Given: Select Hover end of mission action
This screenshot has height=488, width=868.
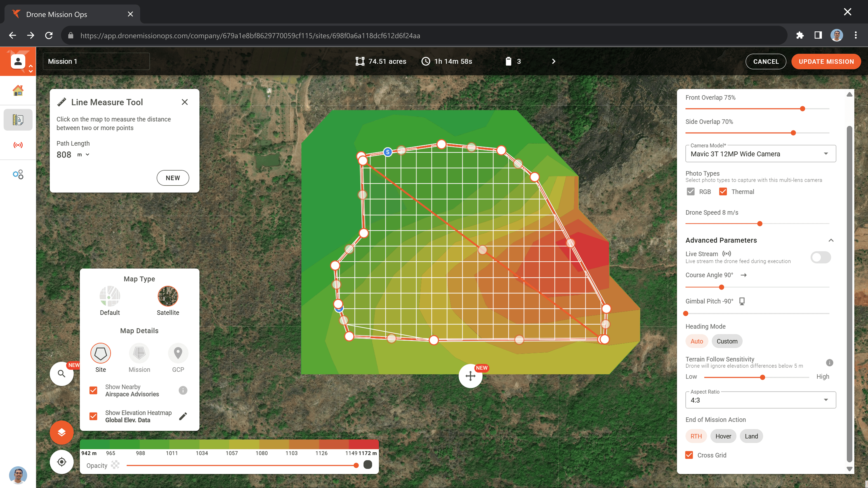Looking at the screenshot, I should point(723,436).
